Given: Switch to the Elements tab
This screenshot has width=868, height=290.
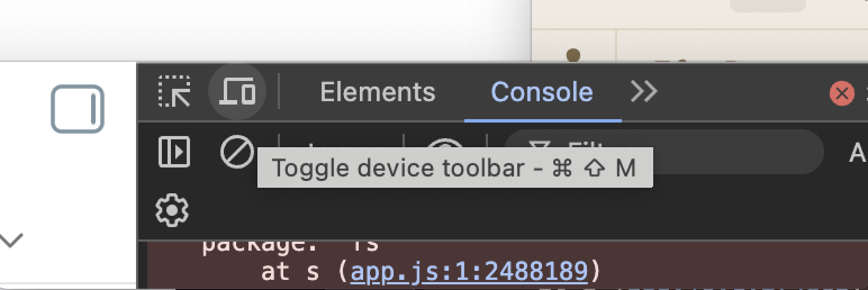Looking at the screenshot, I should pyautogui.click(x=377, y=92).
